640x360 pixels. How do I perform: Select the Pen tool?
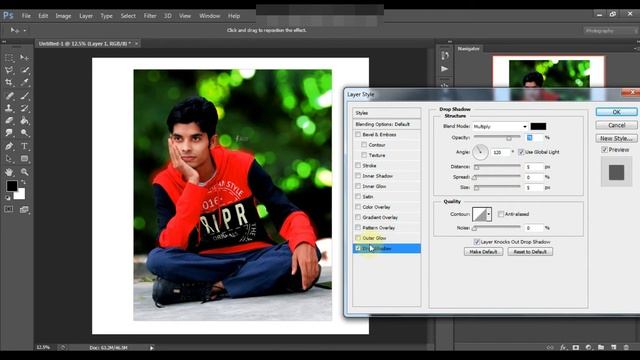pos(9,146)
